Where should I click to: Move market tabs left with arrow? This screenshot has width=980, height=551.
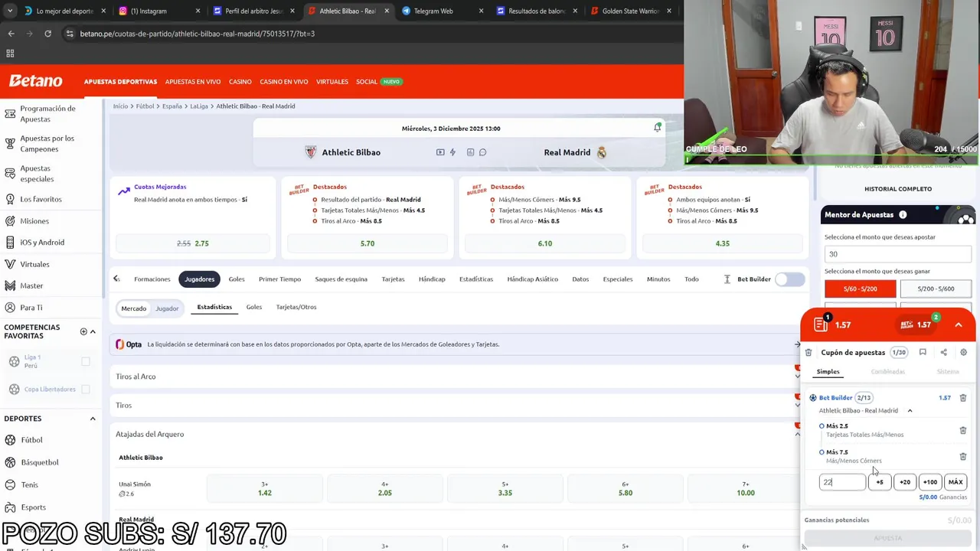[116, 279]
